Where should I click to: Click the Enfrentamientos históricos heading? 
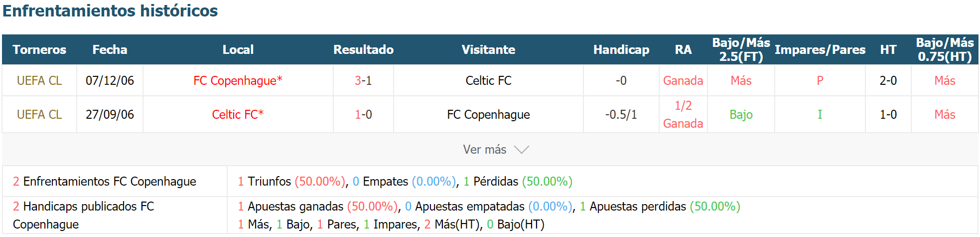point(110,10)
